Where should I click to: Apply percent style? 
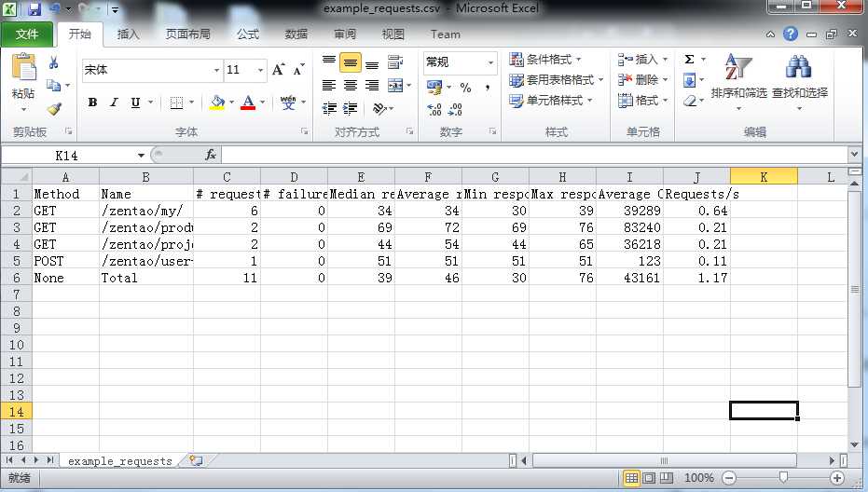point(465,88)
